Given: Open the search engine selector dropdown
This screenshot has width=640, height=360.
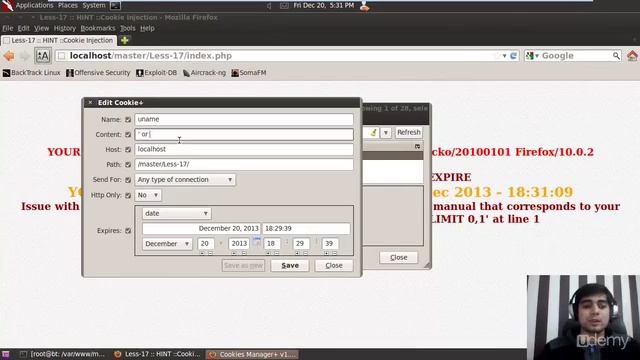Looking at the screenshot, I should pos(532,56).
